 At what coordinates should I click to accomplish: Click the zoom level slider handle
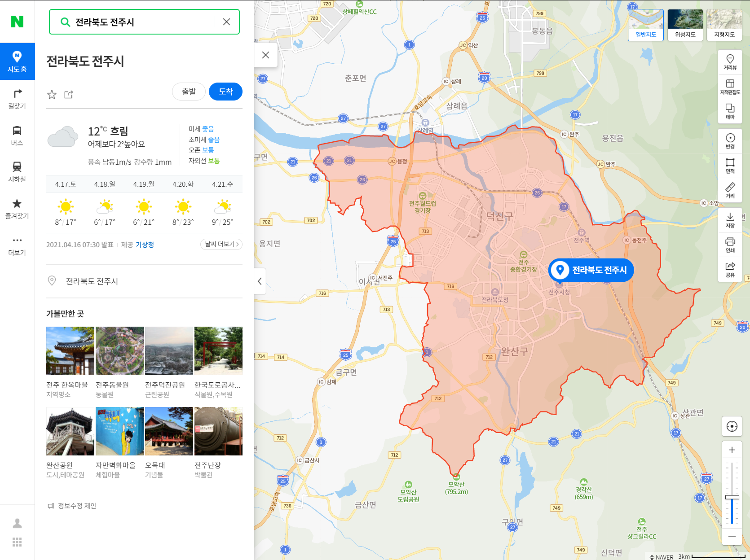(x=732, y=497)
